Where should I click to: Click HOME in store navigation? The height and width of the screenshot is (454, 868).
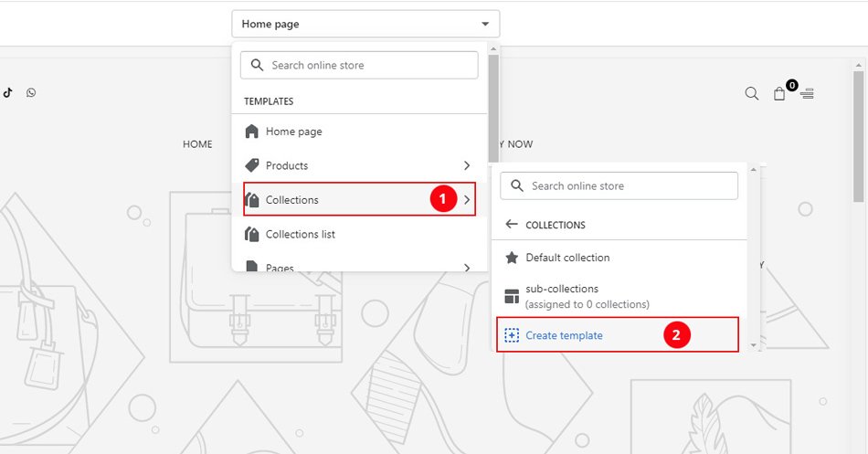pyautogui.click(x=197, y=144)
